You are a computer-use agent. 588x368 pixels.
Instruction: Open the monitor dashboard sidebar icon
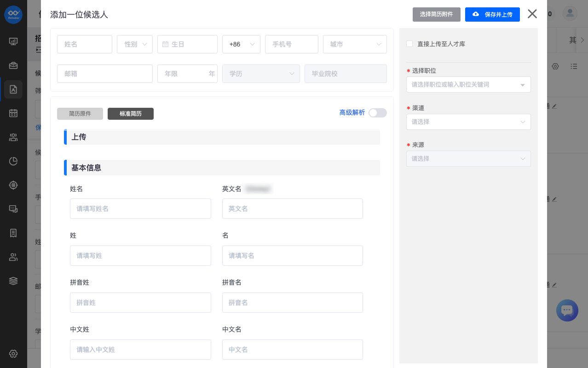coord(13,41)
